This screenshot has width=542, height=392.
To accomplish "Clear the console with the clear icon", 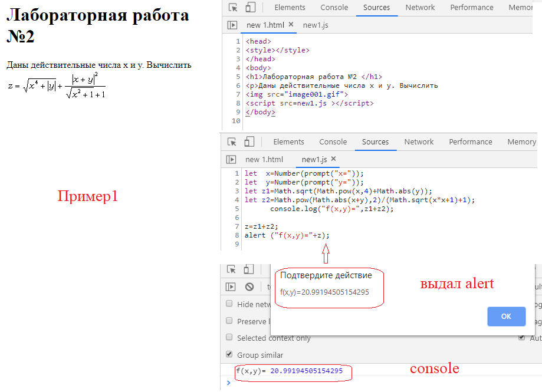I will click(249, 286).
